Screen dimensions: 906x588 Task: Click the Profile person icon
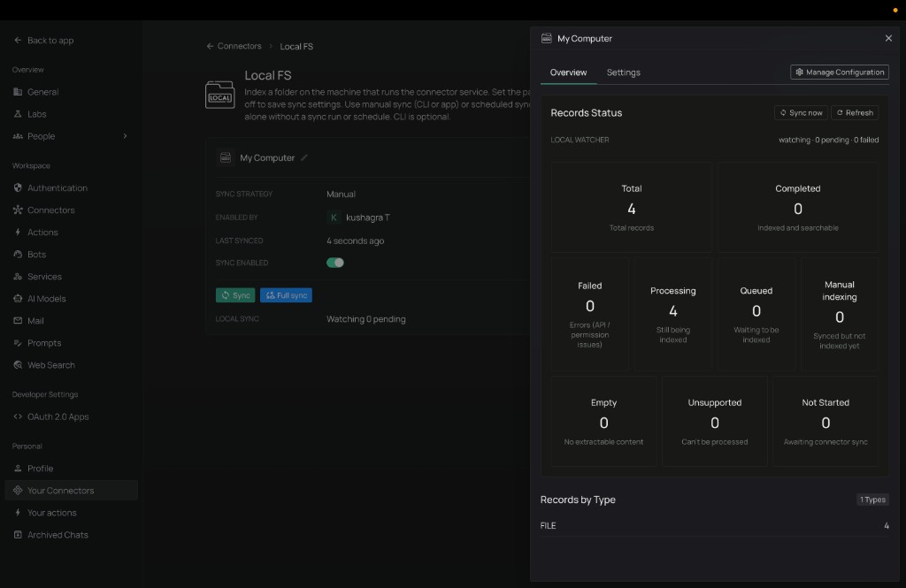tap(18, 469)
